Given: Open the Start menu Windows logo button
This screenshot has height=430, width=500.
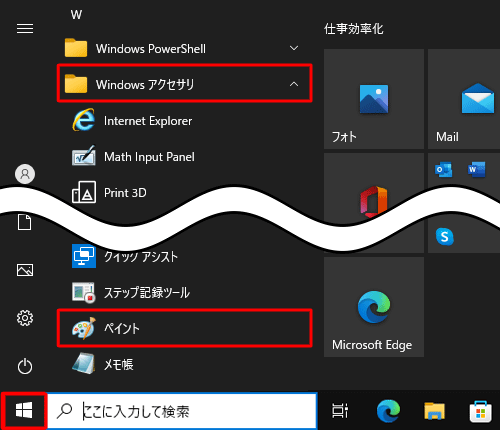Looking at the screenshot, I should point(24,410).
